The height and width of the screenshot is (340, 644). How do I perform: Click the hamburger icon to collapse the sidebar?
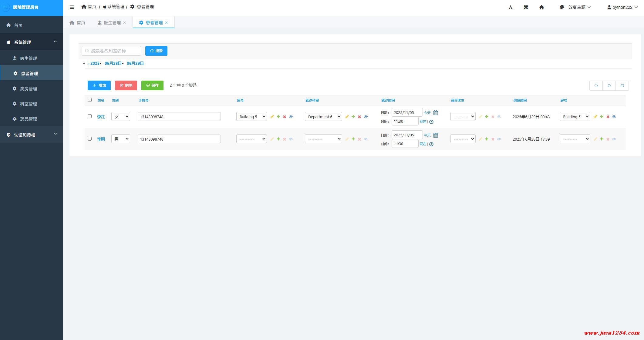[x=72, y=7]
